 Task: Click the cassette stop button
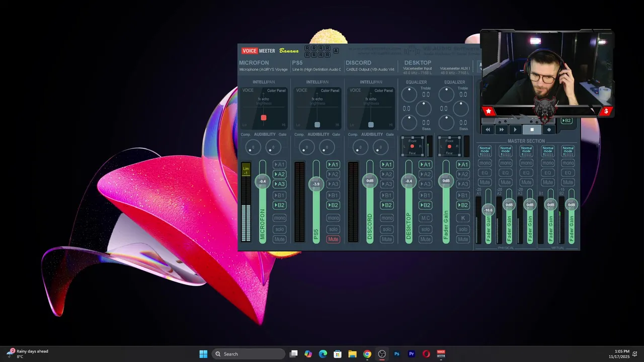tap(532, 130)
